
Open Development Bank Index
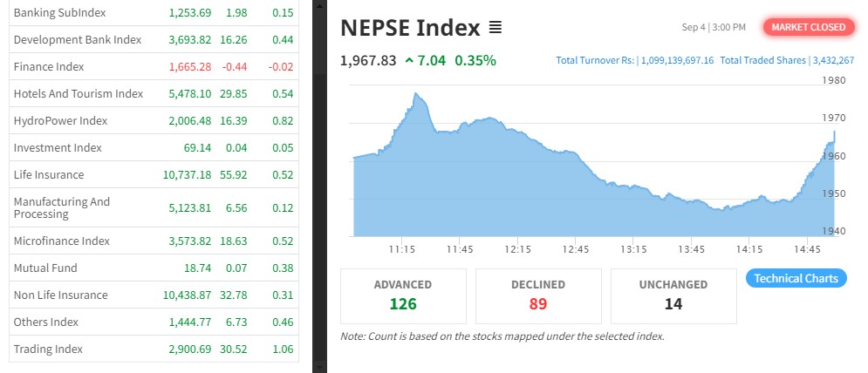(x=77, y=40)
